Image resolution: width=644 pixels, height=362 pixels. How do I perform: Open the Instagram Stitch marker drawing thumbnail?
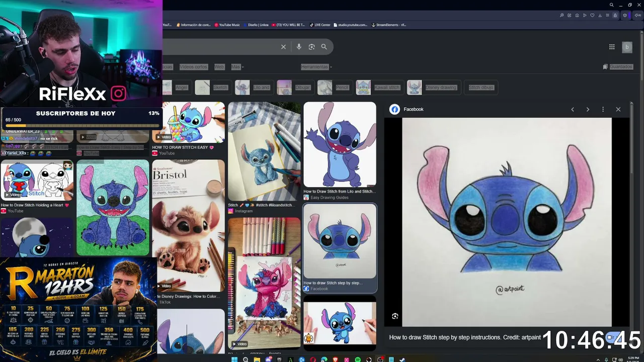click(x=264, y=151)
